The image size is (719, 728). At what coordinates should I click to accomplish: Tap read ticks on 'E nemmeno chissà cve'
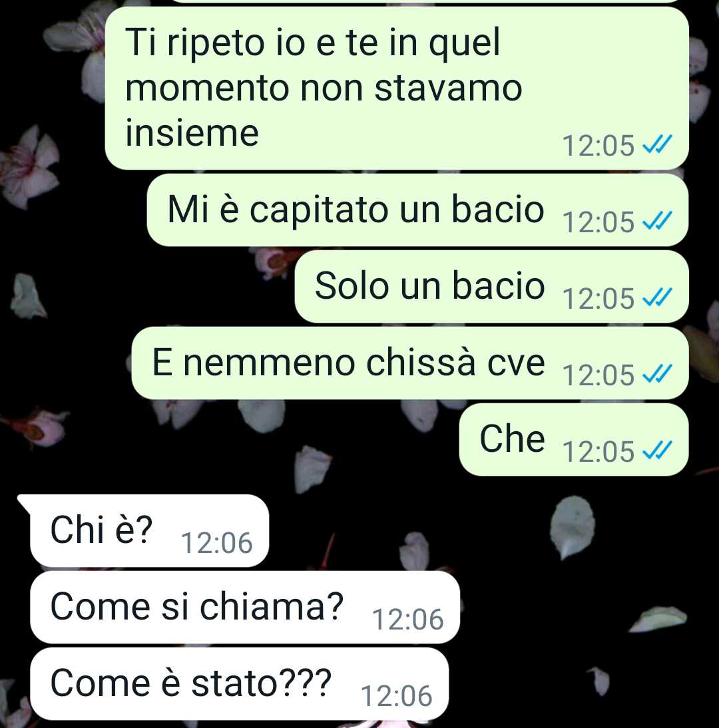coord(657,374)
